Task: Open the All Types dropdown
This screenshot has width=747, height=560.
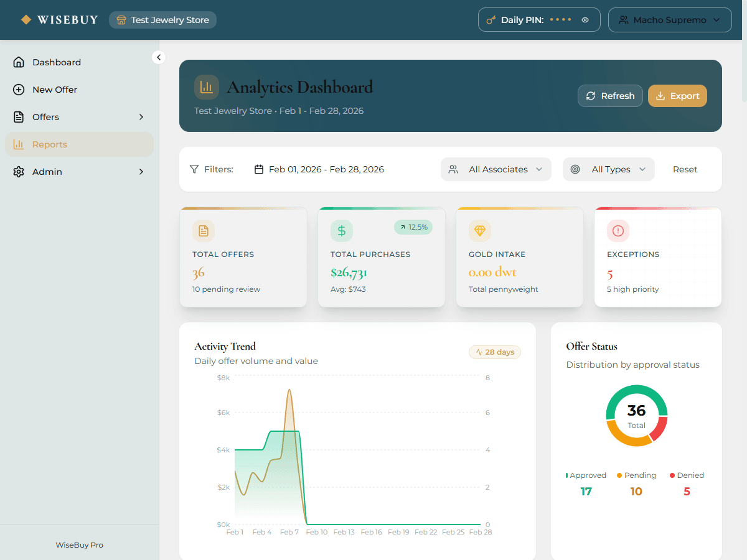Action: tap(608, 169)
